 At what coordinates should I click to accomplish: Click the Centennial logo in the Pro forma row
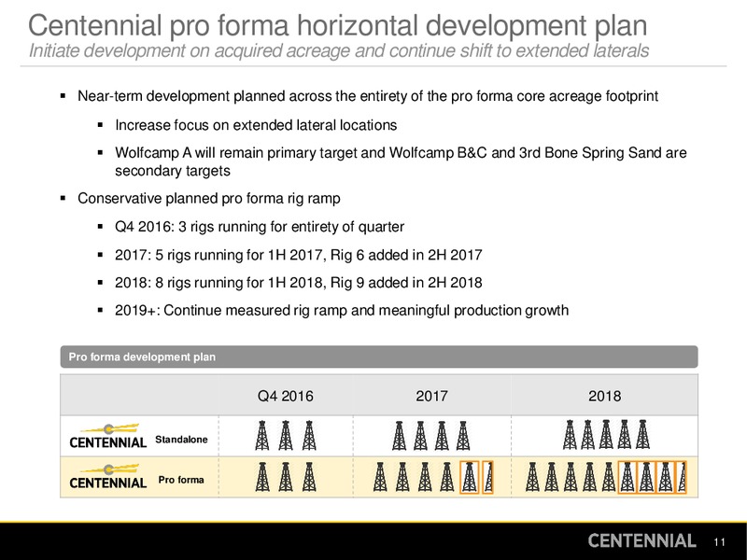(x=108, y=476)
